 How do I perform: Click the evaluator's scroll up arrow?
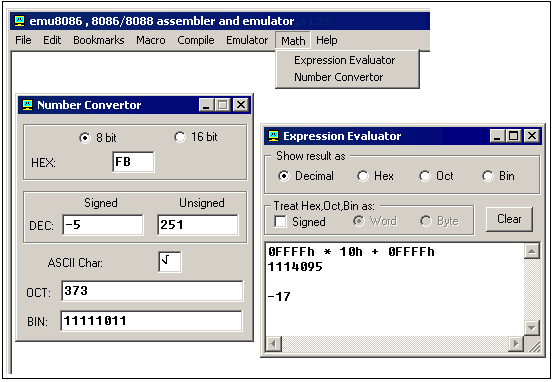click(x=532, y=251)
